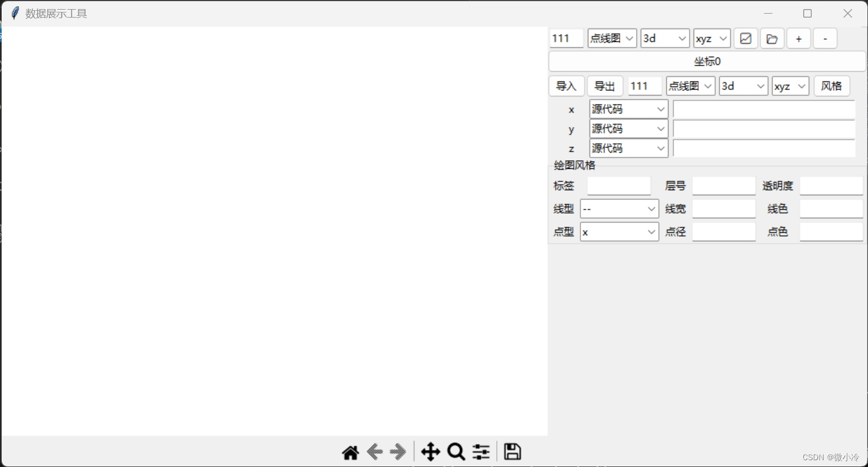Screen dimensions: 868x467
Task: Maximize the 数据展示工具 window
Action: [x=807, y=13]
